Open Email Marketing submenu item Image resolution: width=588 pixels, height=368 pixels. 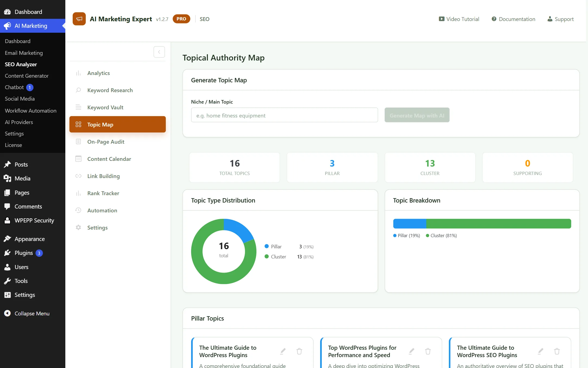[24, 53]
